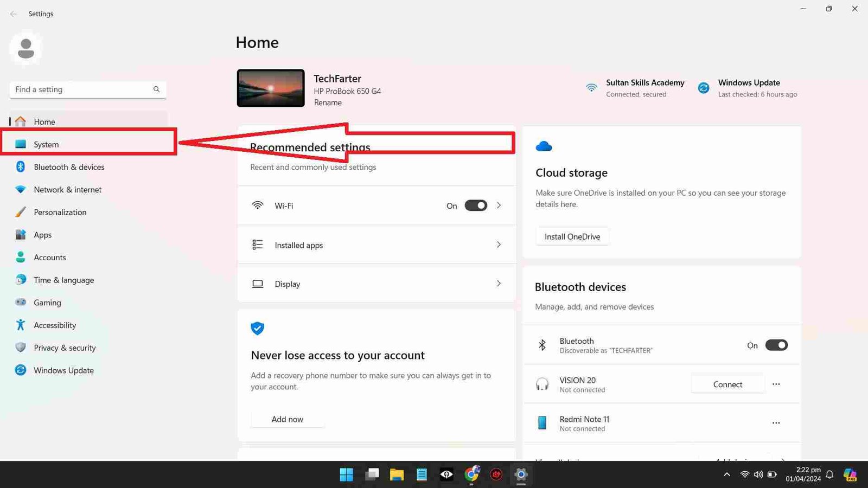
Task: Open Display settings via its chevron
Action: pyautogui.click(x=499, y=284)
